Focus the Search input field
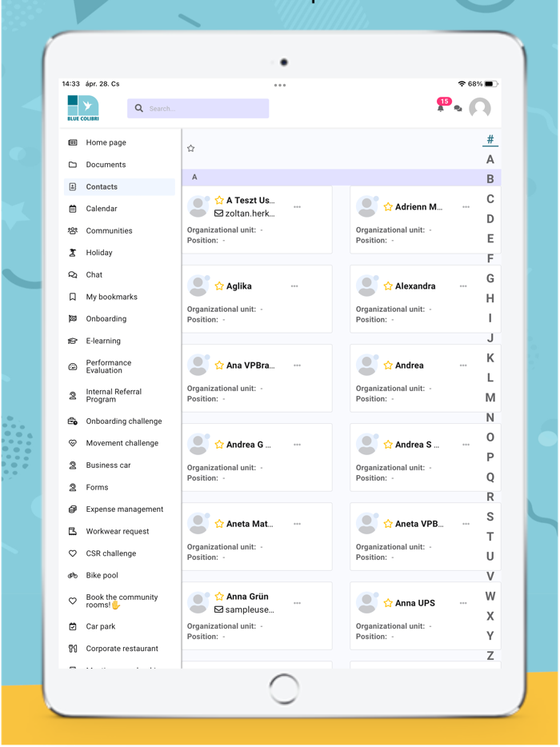Screen dimensions: 560x747 (x=198, y=109)
